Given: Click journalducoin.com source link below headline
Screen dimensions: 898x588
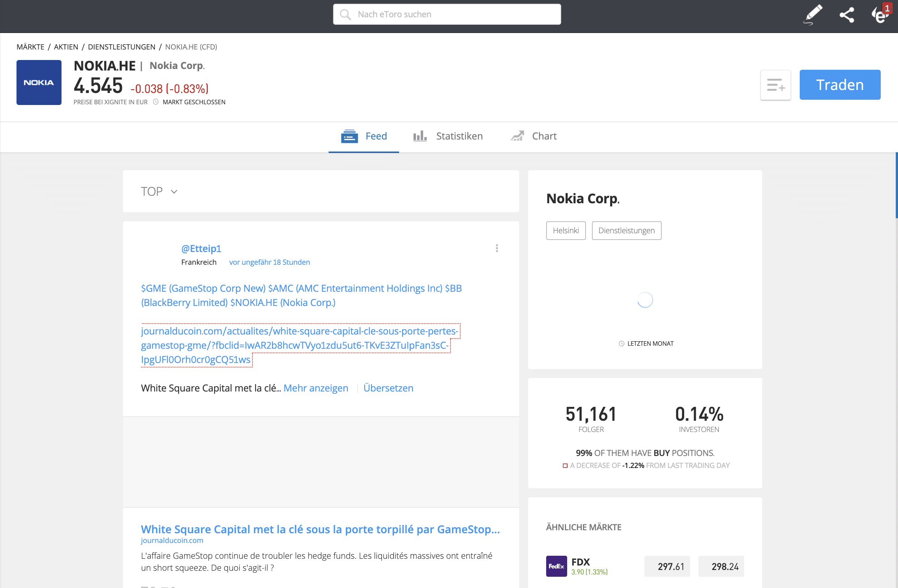Looking at the screenshot, I should 172,540.
